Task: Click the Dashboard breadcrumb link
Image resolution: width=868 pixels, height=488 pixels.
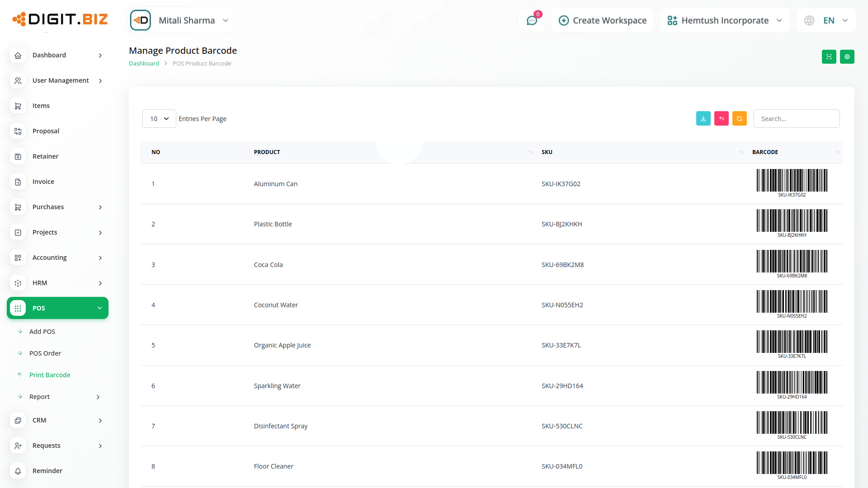Action: [x=144, y=64]
